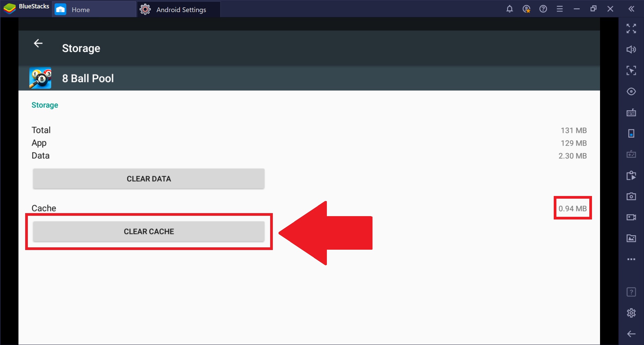Image resolution: width=644 pixels, height=345 pixels.
Task: Click the 'App' label
Action: 39,143
